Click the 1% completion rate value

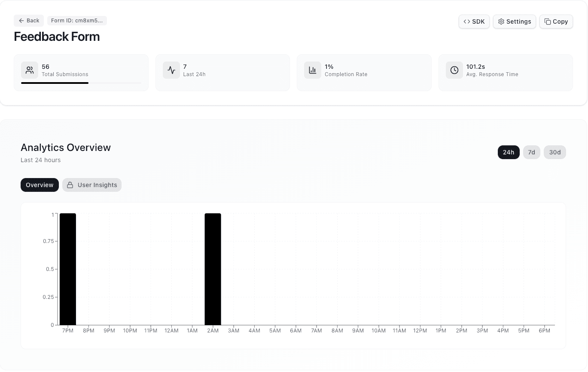pyautogui.click(x=329, y=67)
